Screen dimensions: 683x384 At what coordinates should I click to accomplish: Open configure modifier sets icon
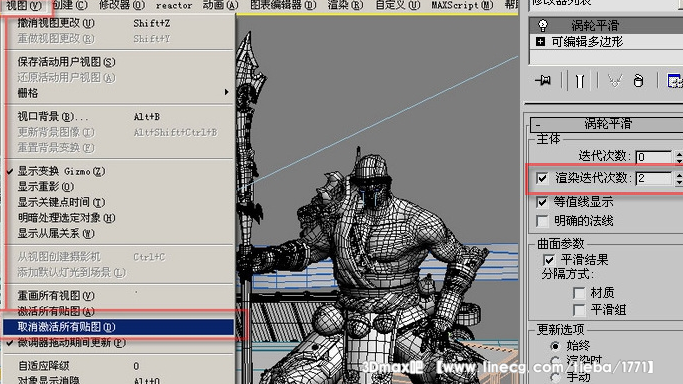(x=674, y=81)
